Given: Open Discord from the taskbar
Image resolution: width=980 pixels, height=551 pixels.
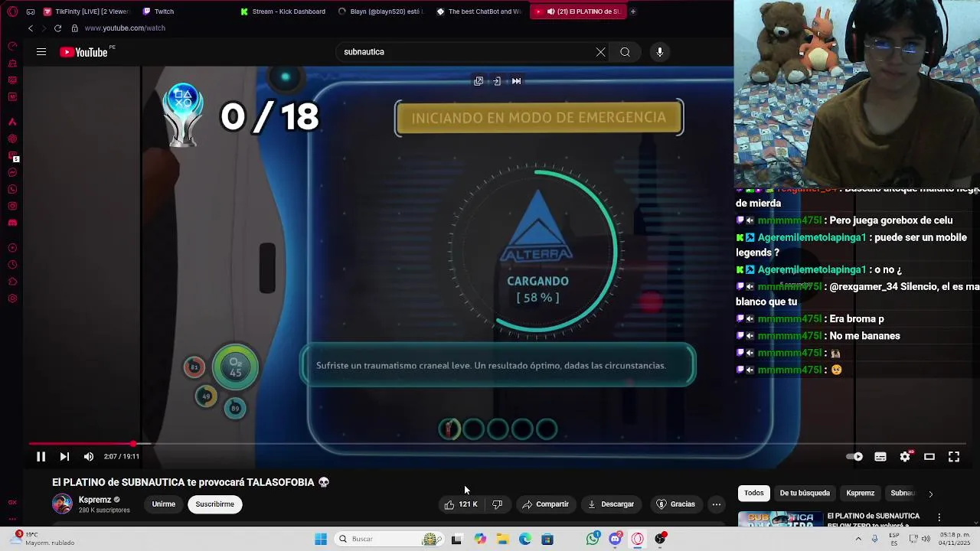Looking at the screenshot, I should pyautogui.click(x=615, y=540).
